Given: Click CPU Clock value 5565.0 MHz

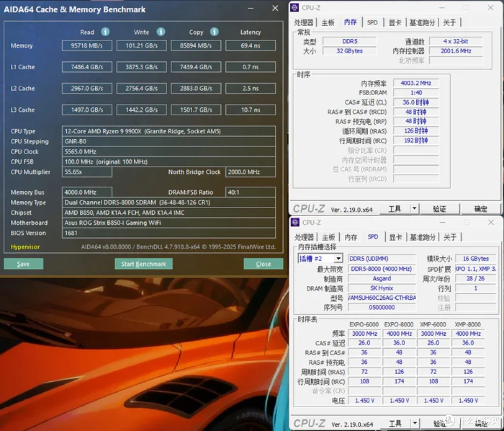Looking at the screenshot, I should 168,151.
